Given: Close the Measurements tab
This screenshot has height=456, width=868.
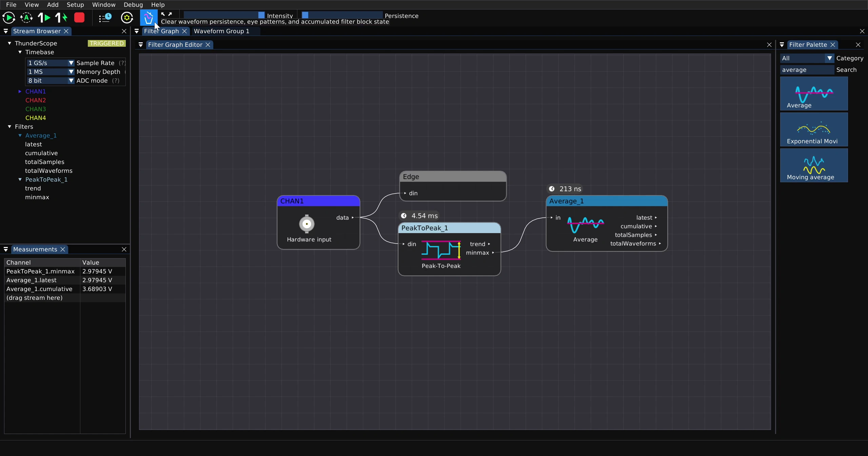Looking at the screenshot, I should 63,249.
